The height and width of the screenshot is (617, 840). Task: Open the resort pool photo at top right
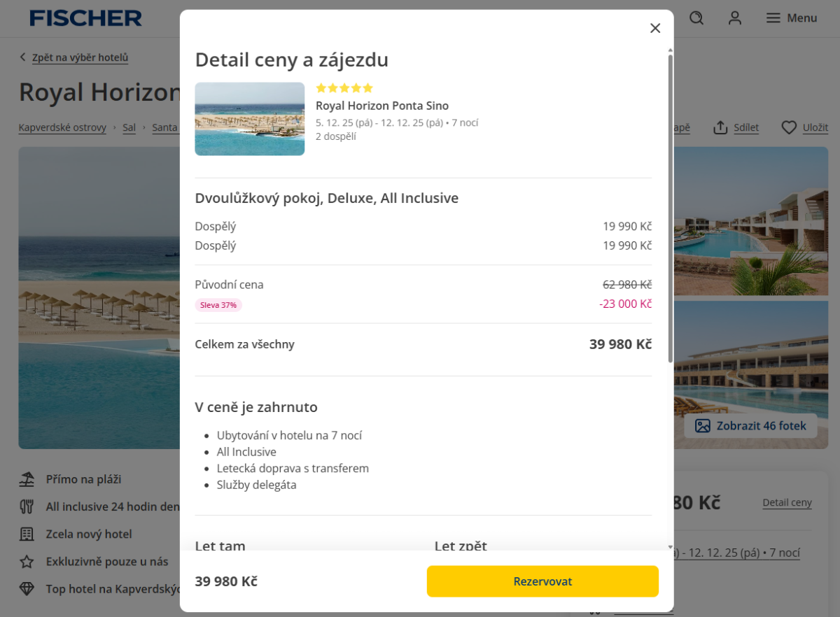[x=756, y=220]
